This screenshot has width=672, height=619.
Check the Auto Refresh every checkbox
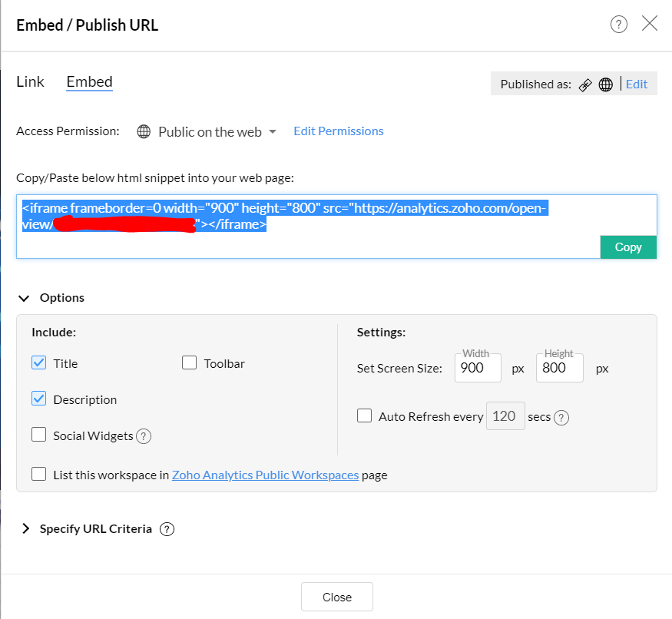[x=364, y=415]
